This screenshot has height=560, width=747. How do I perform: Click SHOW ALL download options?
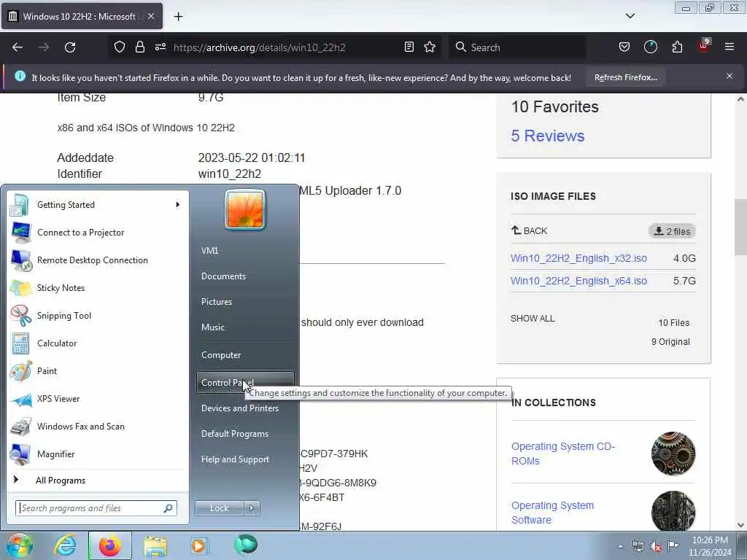[x=533, y=319]
